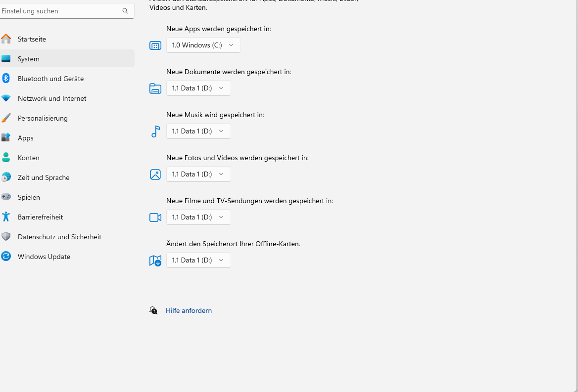
Task: Open the Neue Apps drive dropdown
Action: point(203,45)
